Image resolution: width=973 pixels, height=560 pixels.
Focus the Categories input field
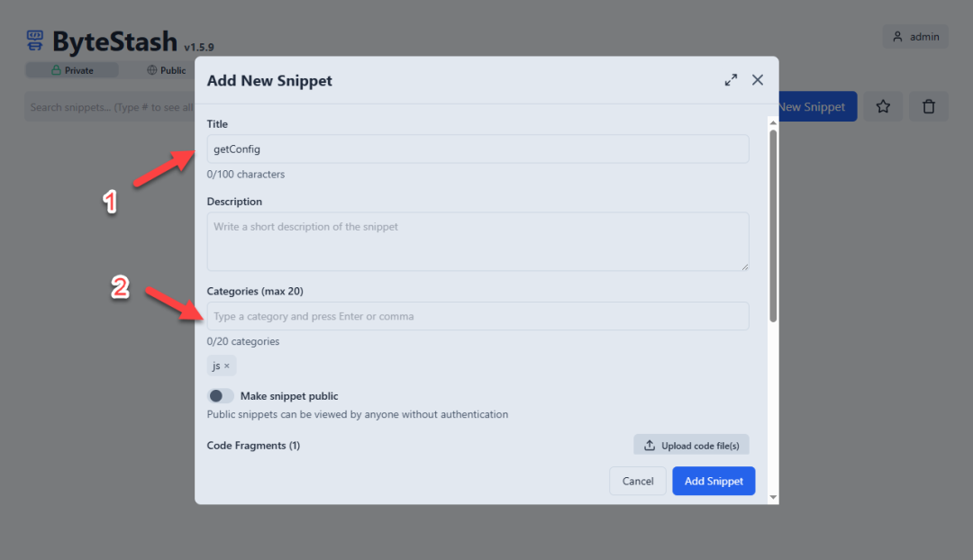click(x=477, y=316)
